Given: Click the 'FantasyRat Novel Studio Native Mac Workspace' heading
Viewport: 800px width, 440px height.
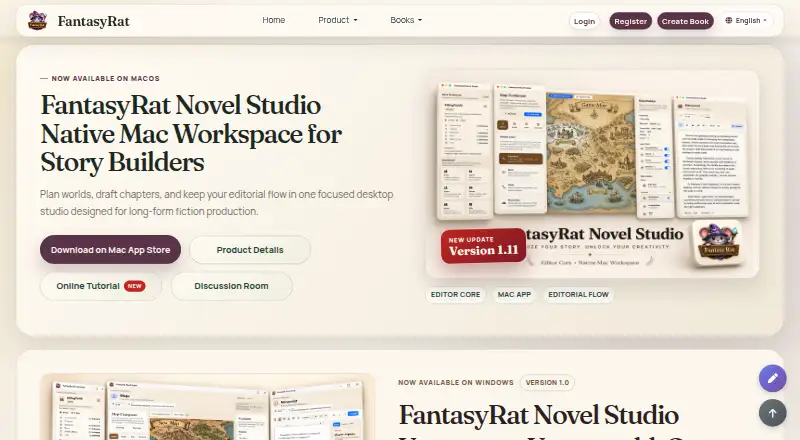Looking at the screenshot, I should point(191,134).
